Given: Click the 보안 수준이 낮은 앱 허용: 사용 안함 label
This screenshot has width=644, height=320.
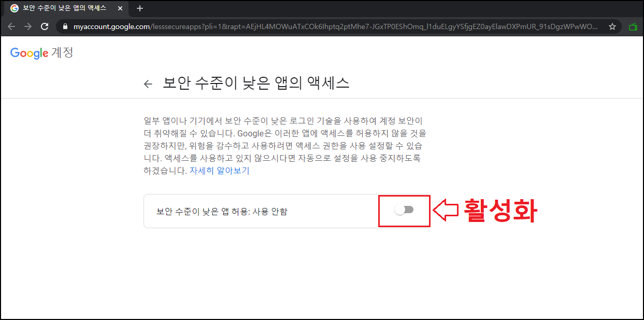Looking at the screenshot, I should pyautogui.click(x=222, y=211).
